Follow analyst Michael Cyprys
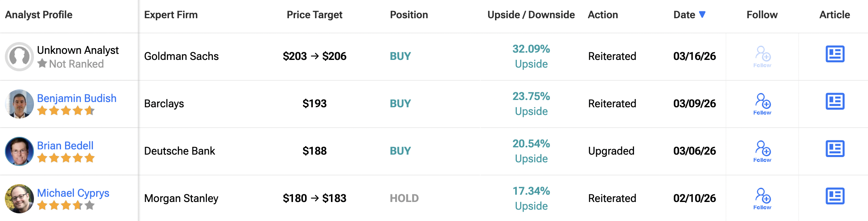 (x=763, y=198)
